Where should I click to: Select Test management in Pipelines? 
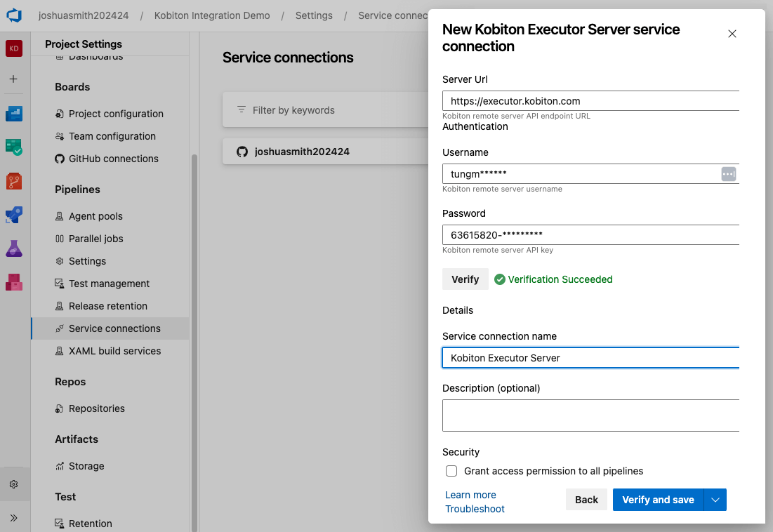click(110, 284)
